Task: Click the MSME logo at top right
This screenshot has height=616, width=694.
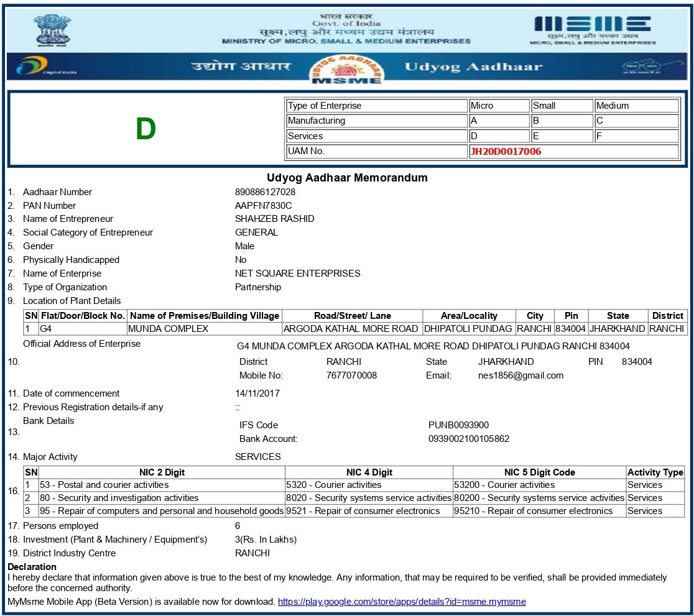Action: (593, 30)
